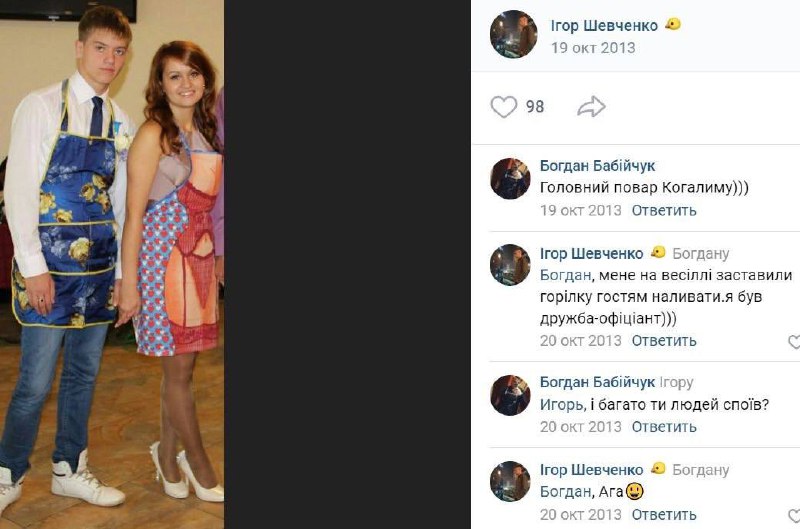
Task: Open the post author's profile avatar at top
Action: 513,34
